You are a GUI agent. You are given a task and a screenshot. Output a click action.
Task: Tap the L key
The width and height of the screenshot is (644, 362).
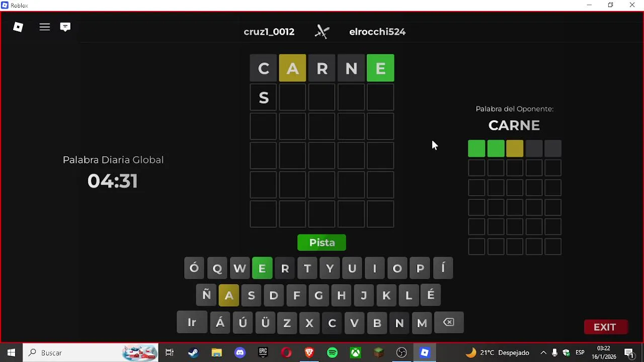[x=409, y=296]
